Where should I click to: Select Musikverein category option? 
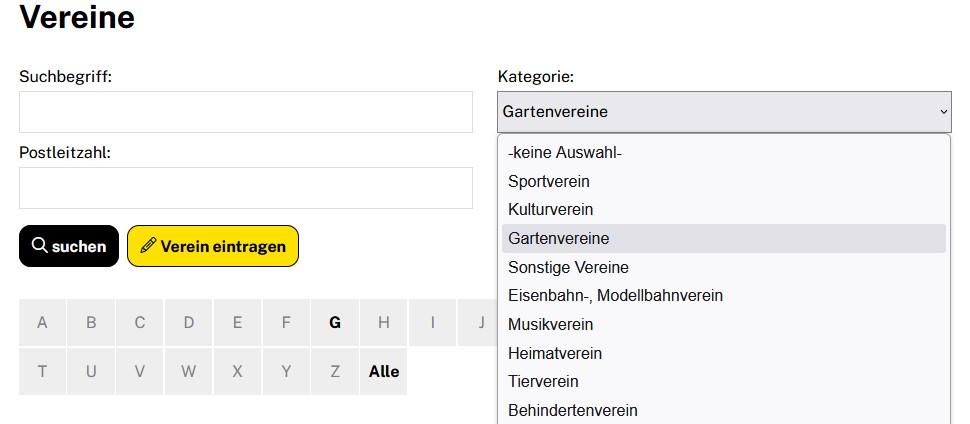(x=551, y=324)
